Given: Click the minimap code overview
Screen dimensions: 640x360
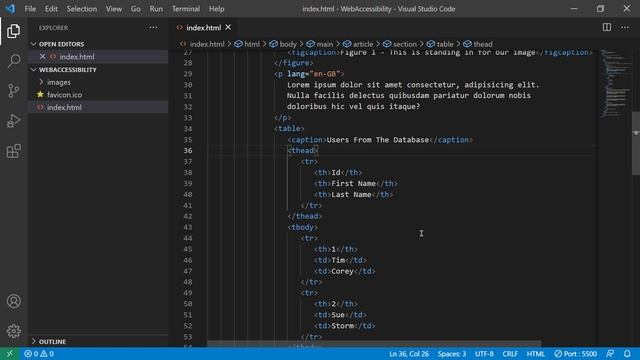Looking at the screenshot, I should 615,84.
